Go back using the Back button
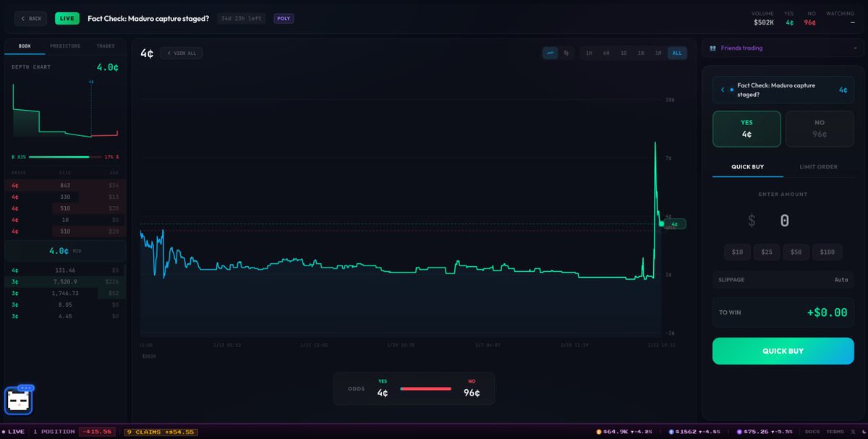Screen dimensions: 868x439 pyautogui.click(x=31, y=18)
